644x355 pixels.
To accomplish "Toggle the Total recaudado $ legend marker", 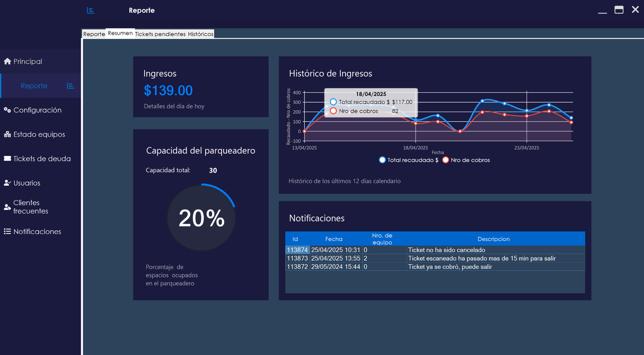I will click(382, 160).
